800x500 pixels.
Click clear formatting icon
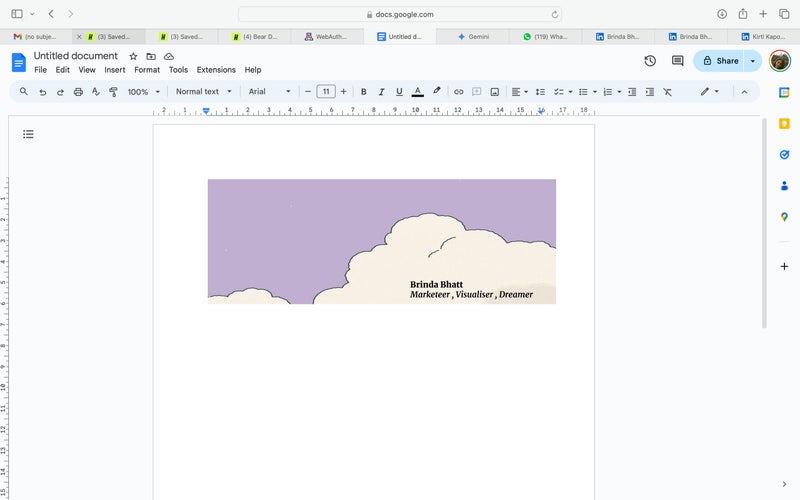(667, 92)
